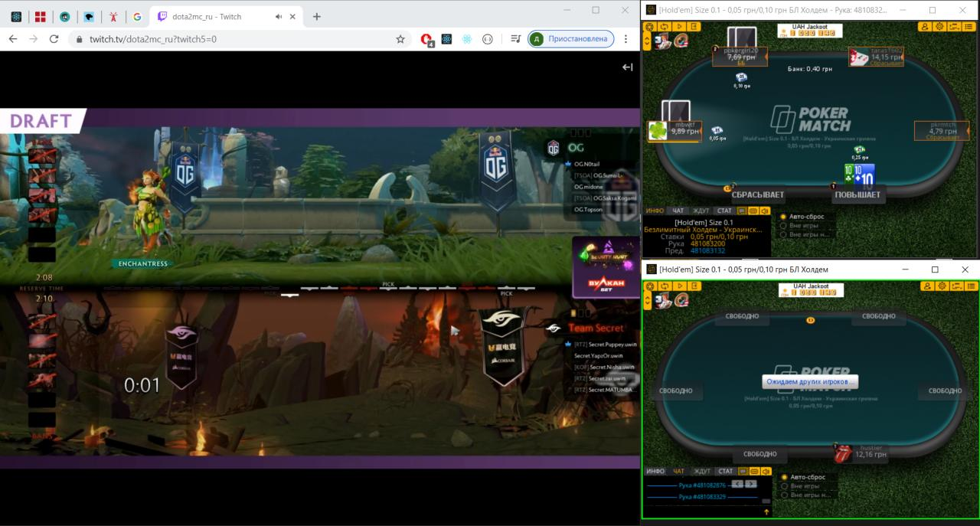Screen dimensions: 980x526
Task: Take the right-side СВОБОДНО seat
Action: tap(945, 390)
